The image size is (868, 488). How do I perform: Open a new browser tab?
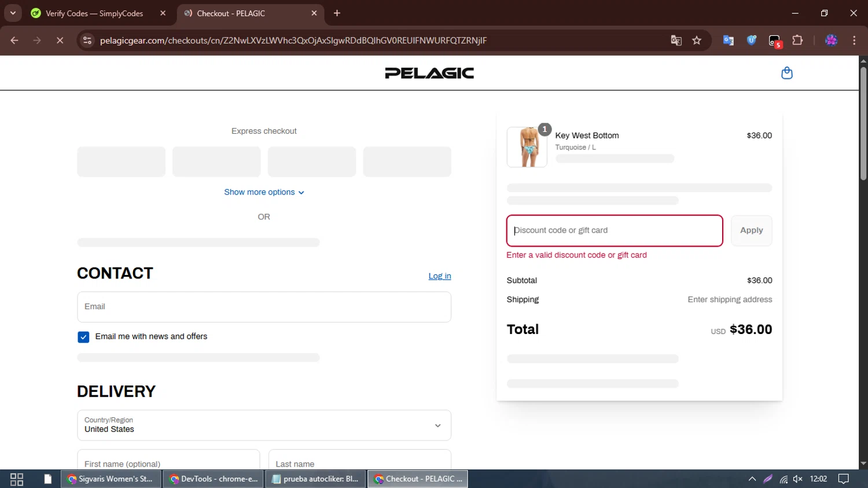pos(337,13)
